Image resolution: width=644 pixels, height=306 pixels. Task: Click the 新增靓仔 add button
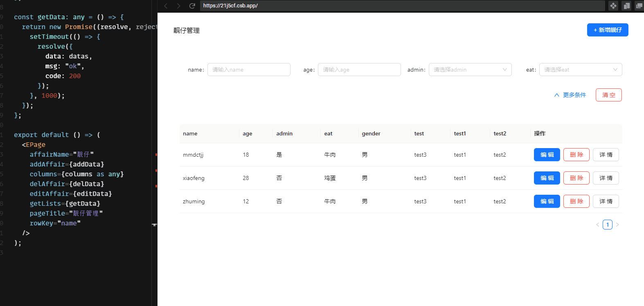click(x=608, y=30)
